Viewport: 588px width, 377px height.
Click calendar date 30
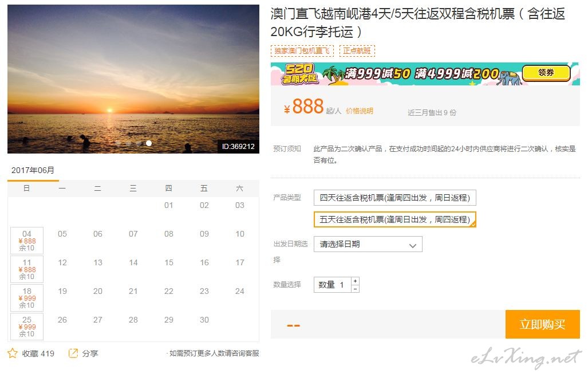pyautogui.click(x=204, y=320)
